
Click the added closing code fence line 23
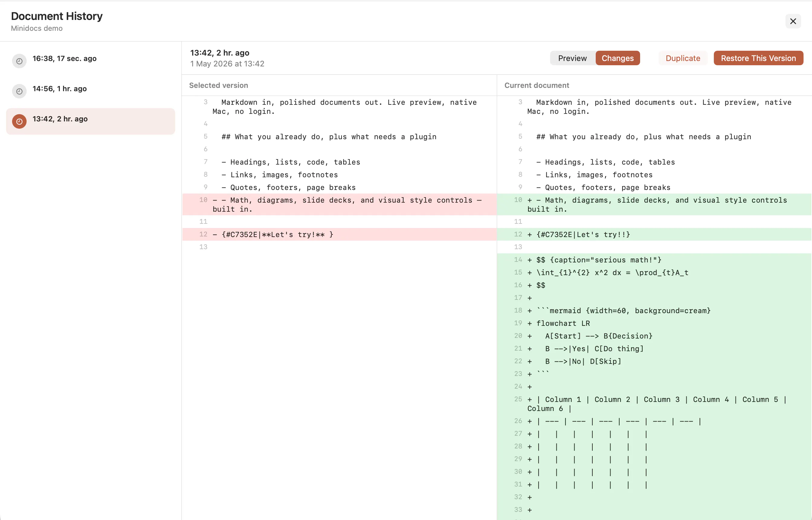click(x=654, y=374)
